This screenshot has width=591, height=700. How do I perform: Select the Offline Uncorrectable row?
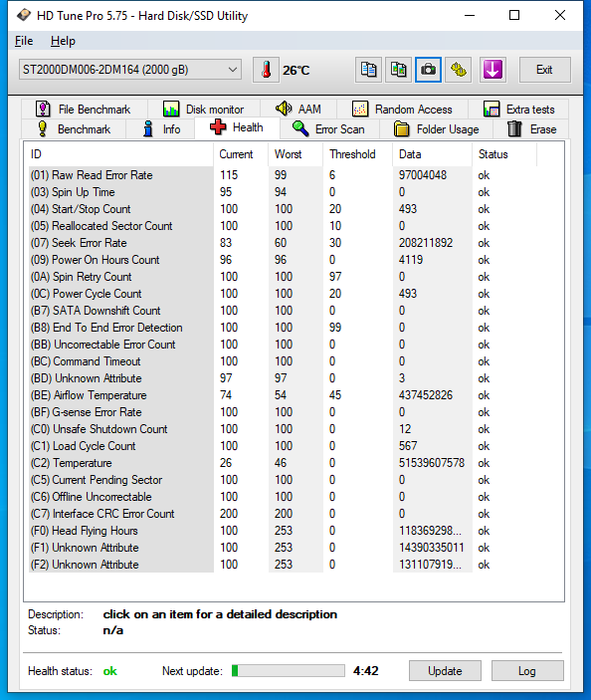[283, 497]
